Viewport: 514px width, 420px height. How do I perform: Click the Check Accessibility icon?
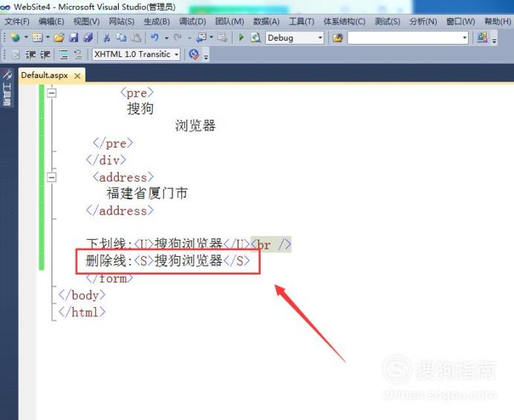click(x=194, y=54)
